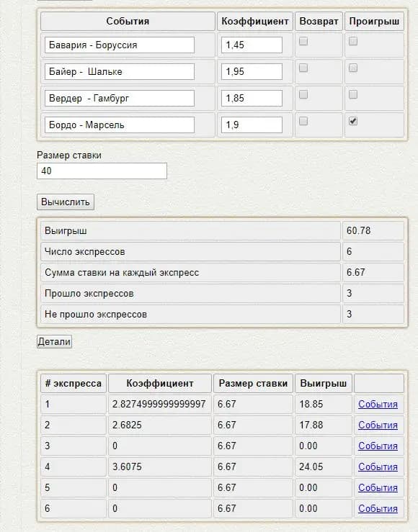Edit the 1,85 coefficient field
The width and height of the screenshot is (418, 532).
[x=252, y=98]
